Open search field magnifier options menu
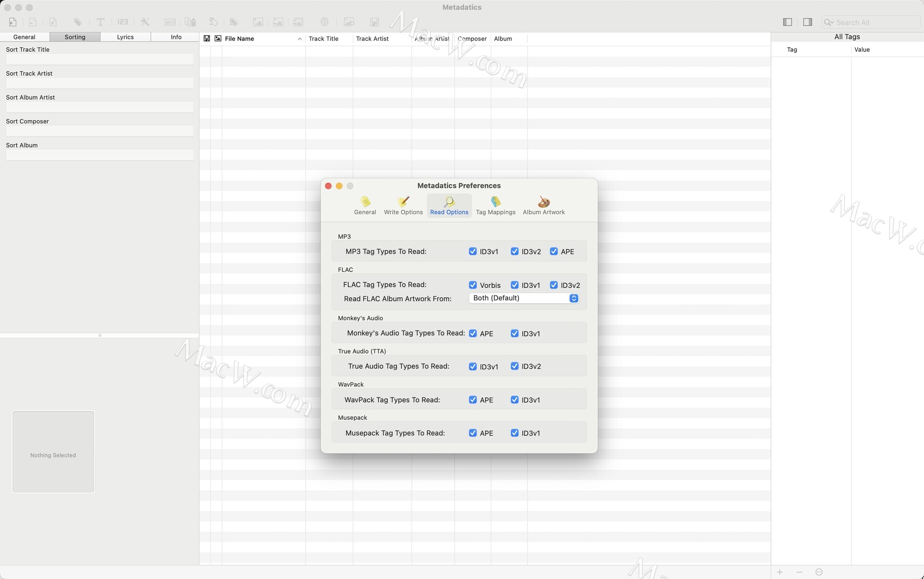 click(x=828, y=23)
